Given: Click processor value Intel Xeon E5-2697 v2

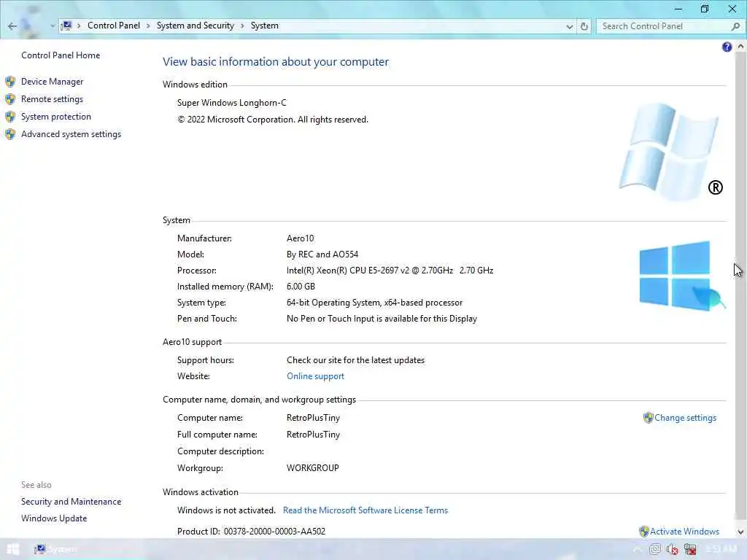Looking at the screenshot, I should (390, 271).
